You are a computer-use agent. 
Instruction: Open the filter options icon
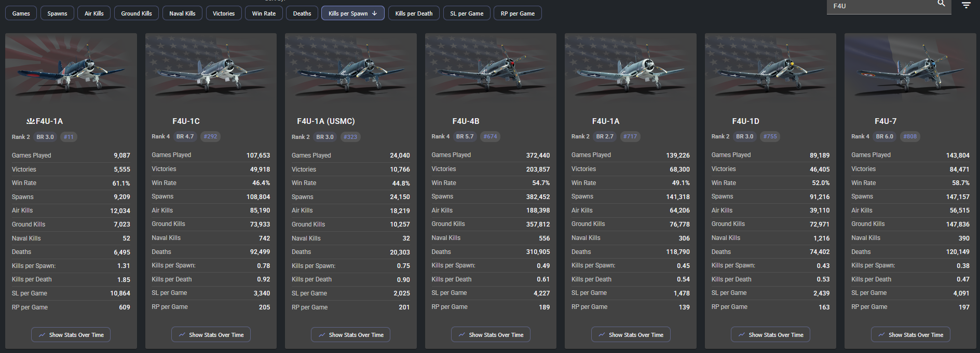pos(966,5)
